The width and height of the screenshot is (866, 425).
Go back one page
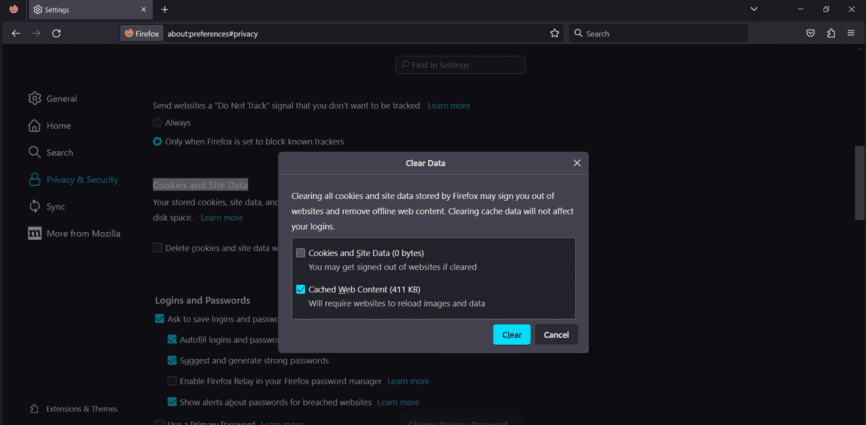(x=15, y=33)
